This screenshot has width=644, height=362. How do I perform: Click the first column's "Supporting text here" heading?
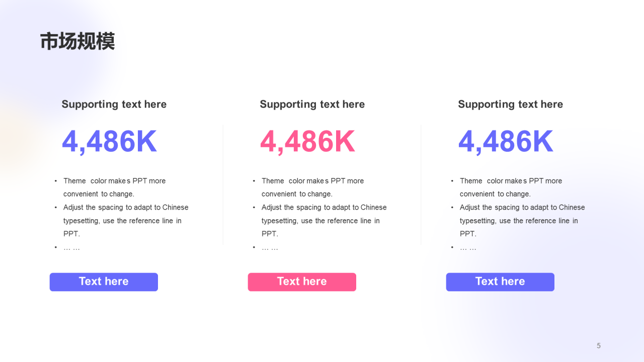114,105
